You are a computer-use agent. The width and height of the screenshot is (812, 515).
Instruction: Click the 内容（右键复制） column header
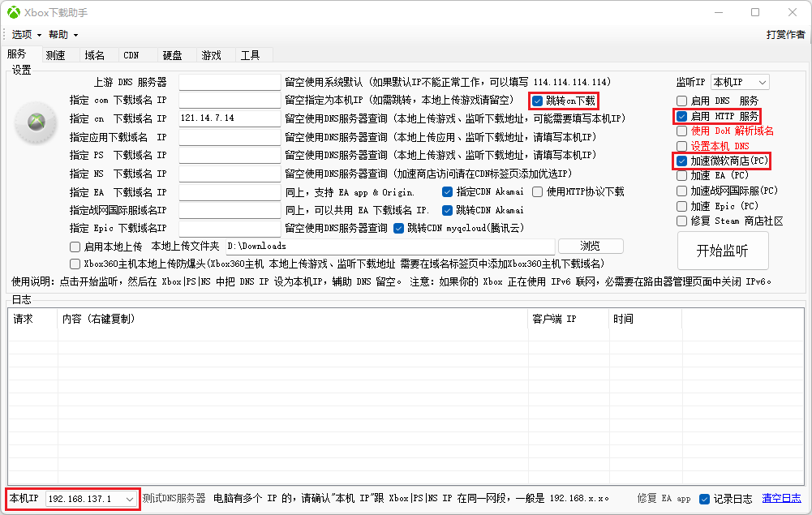click(293, 319)
